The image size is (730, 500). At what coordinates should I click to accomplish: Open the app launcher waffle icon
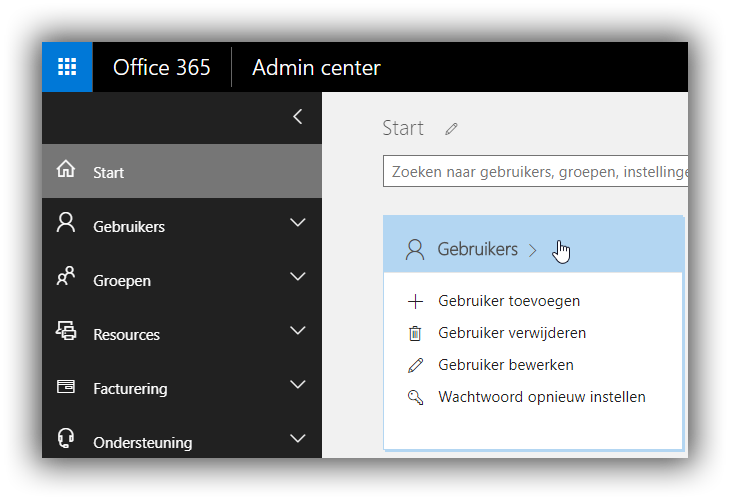67,67
